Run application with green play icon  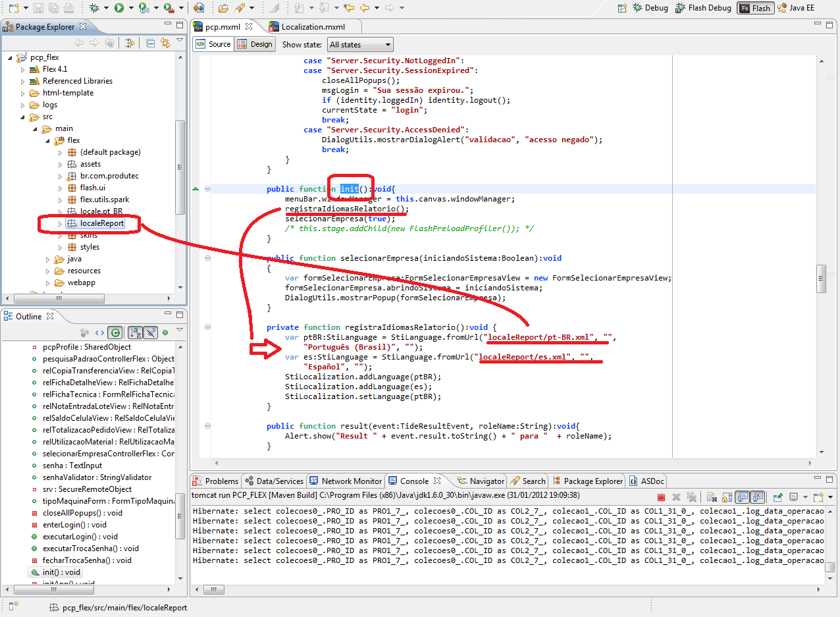coord(119,8)
